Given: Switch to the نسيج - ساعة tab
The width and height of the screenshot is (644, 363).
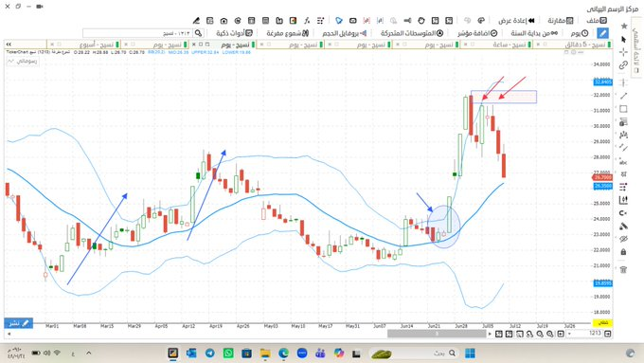Looking at the screenshot, I should coord(496,45).
